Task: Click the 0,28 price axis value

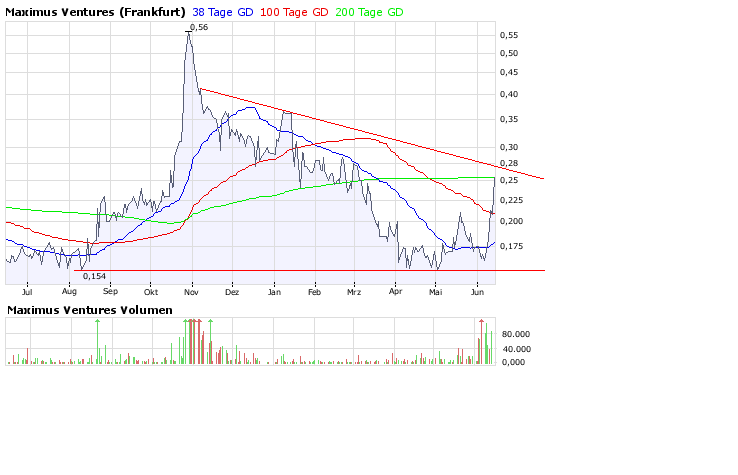Action: [510, 163]
